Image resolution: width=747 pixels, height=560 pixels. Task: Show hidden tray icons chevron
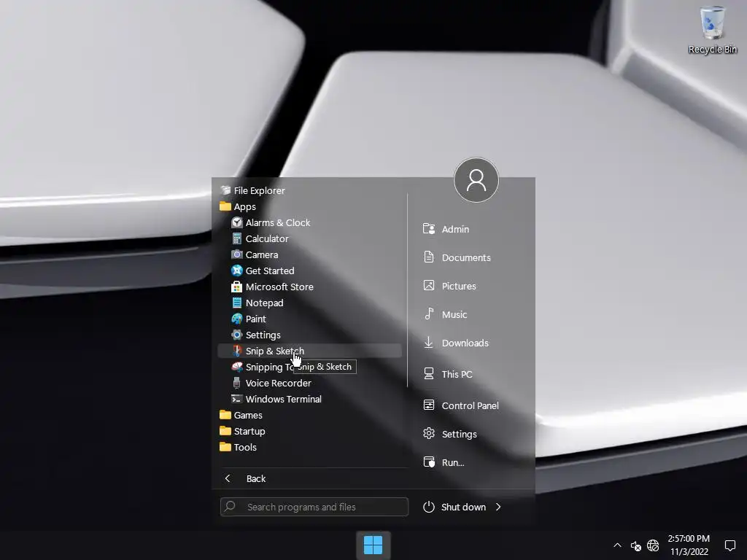617,545
